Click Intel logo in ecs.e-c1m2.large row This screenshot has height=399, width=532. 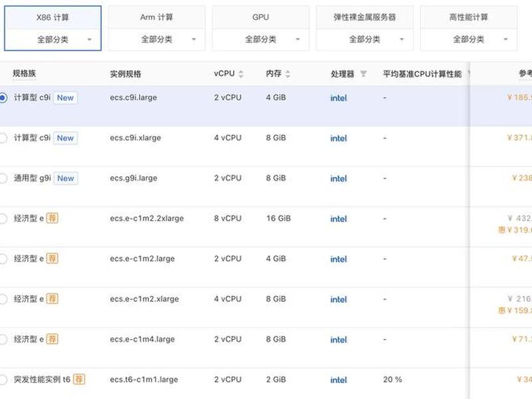(x=338, y=259)
